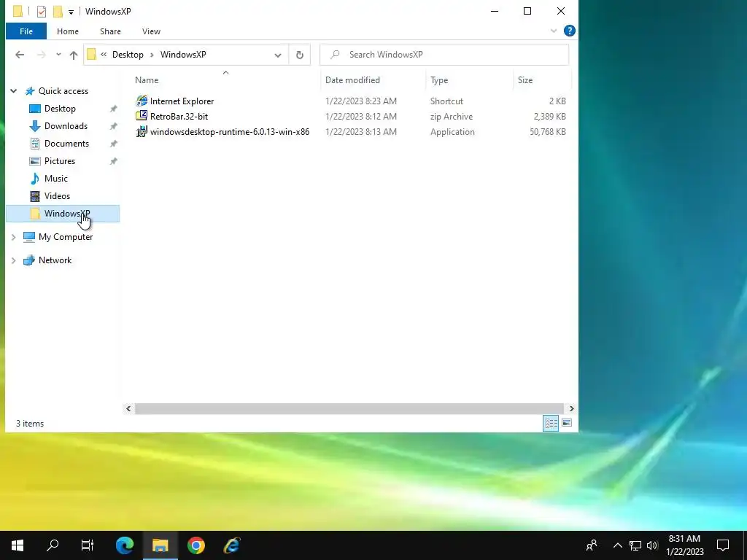Open Task View on the taskbar
747x560 pixels.
(x=88, y=545)
